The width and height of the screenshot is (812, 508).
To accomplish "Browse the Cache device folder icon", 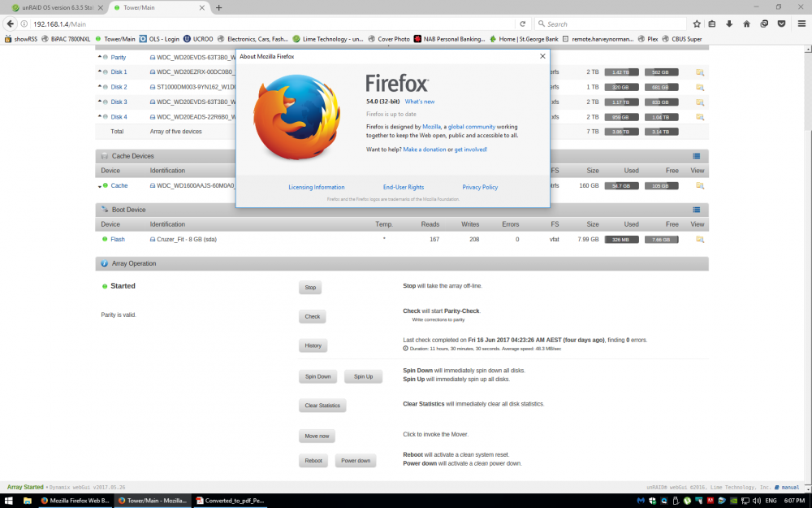I will click(700, 185).
